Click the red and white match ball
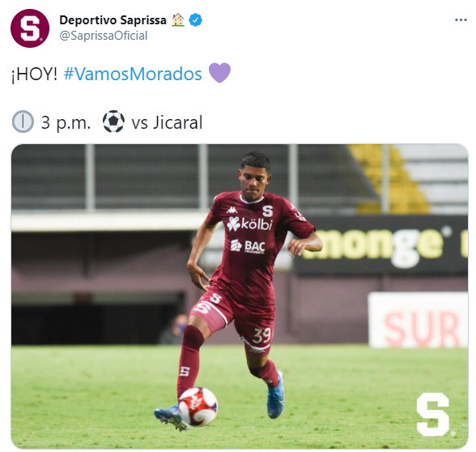 point(198,407)
